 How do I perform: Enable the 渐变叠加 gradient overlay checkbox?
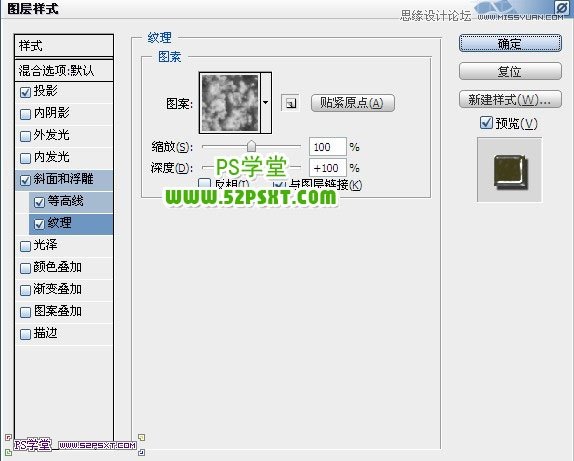click(x=25, y=290)
